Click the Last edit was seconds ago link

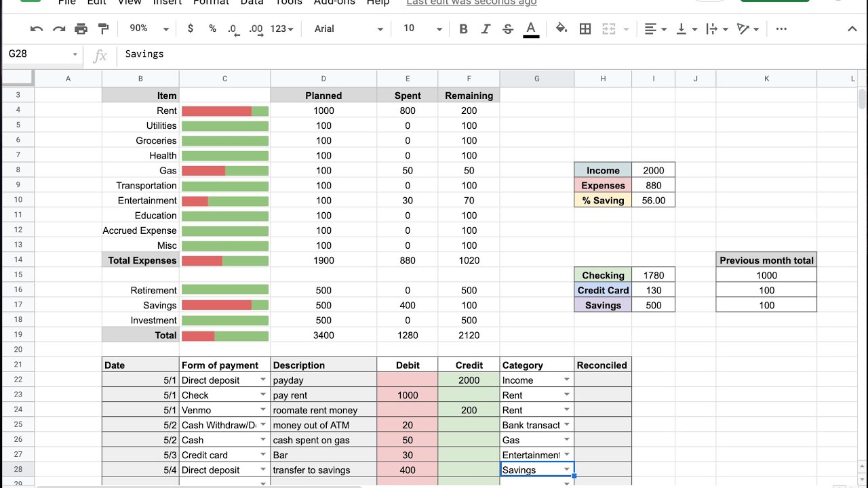click(x=471, y=3)
